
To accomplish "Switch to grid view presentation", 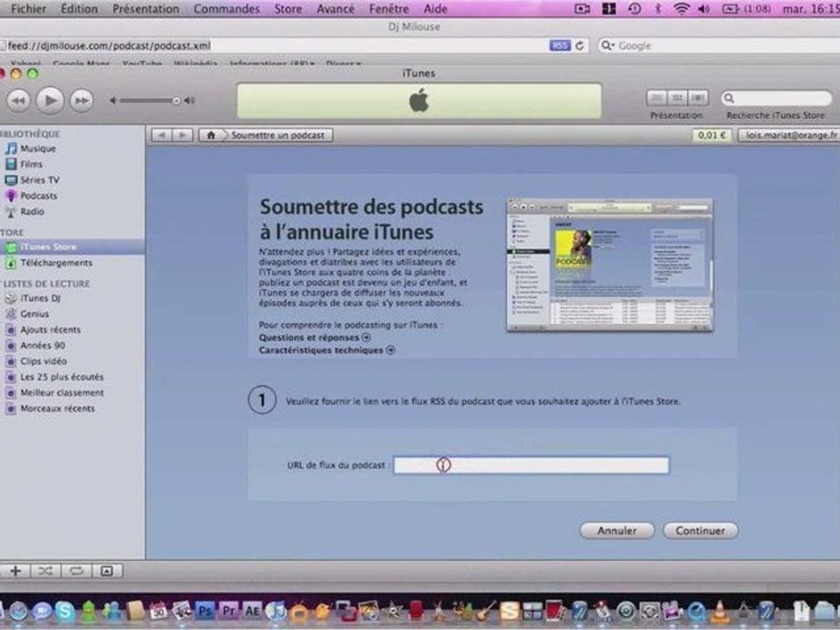I will (x=677, y=98).
